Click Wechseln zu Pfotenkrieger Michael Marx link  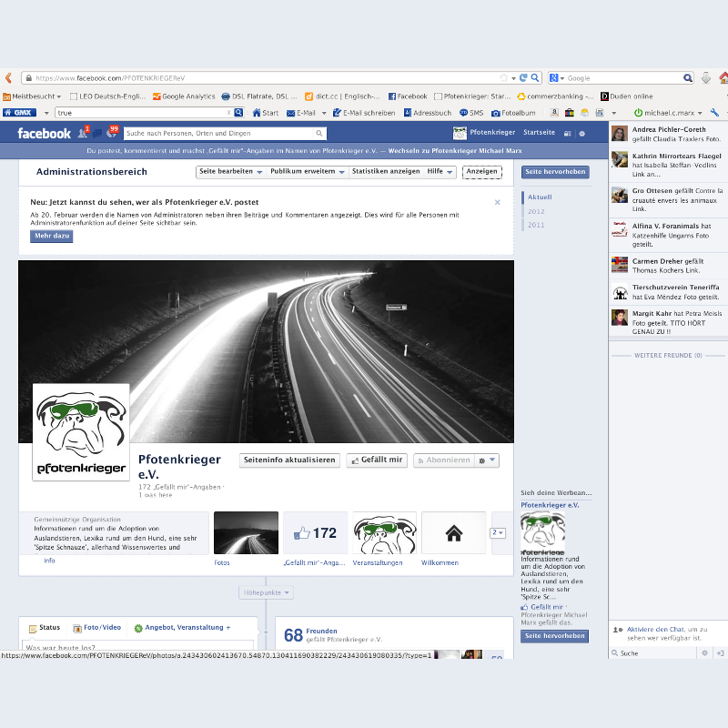(455, 151)
